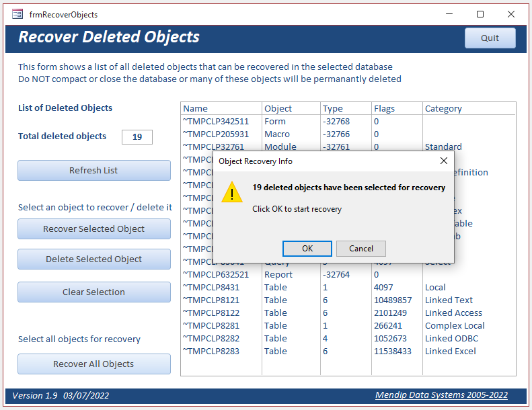Click flags value 10489857

[393, 300]
